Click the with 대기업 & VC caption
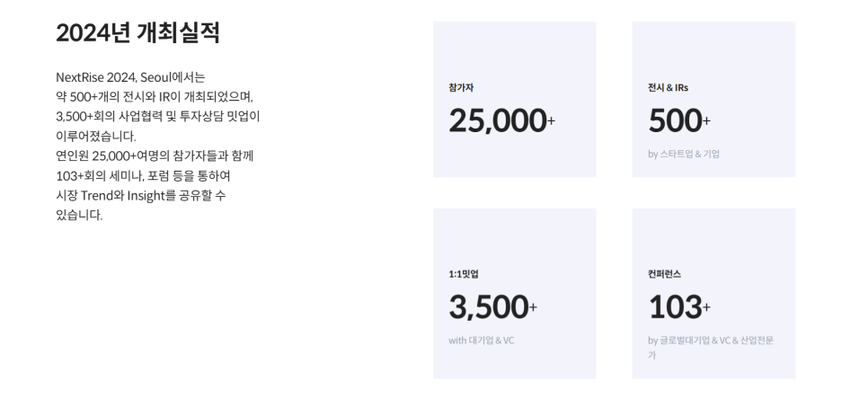The width and height of the screenshot is (868, 400). point(481,340)
